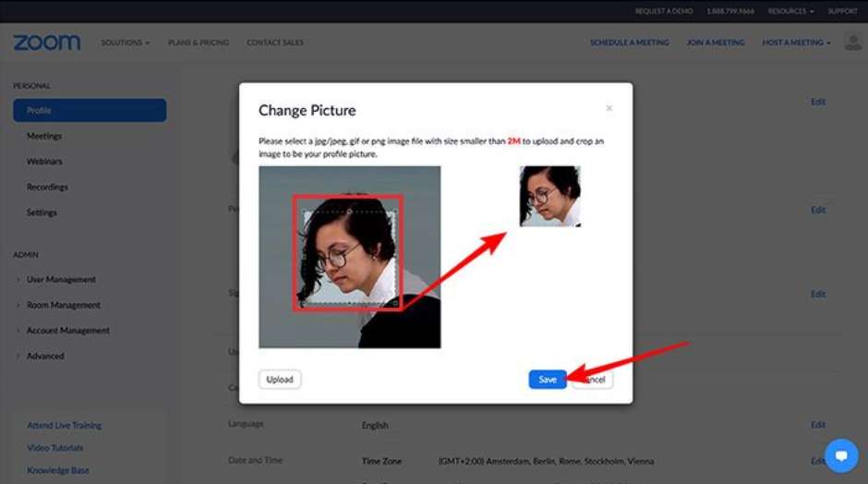Expand Room Management section
Screen dimensions: 868x484
coord(63,305)
